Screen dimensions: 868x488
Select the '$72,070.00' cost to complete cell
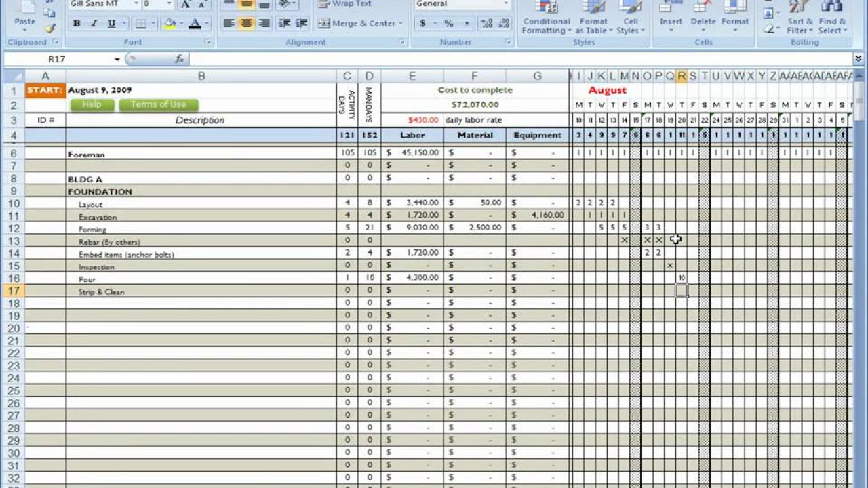point(475,105)
